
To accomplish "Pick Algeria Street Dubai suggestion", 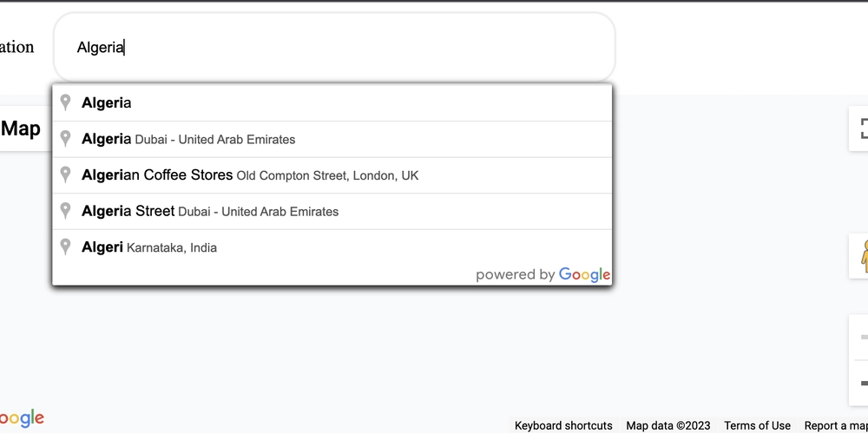I will 332,212.
